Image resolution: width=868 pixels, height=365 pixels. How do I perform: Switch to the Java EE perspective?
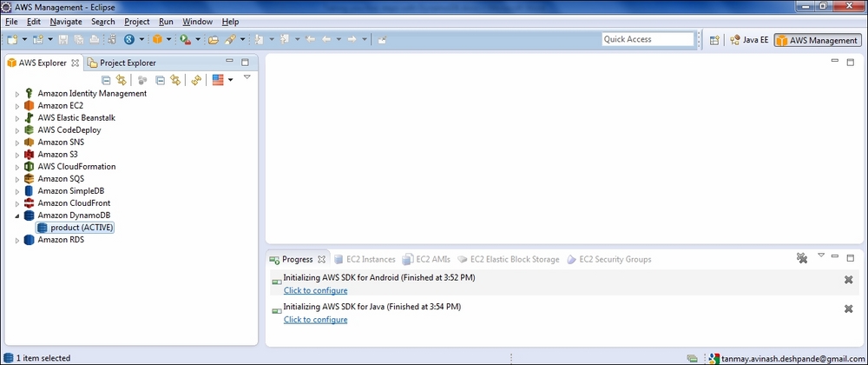tap(749, 40)
